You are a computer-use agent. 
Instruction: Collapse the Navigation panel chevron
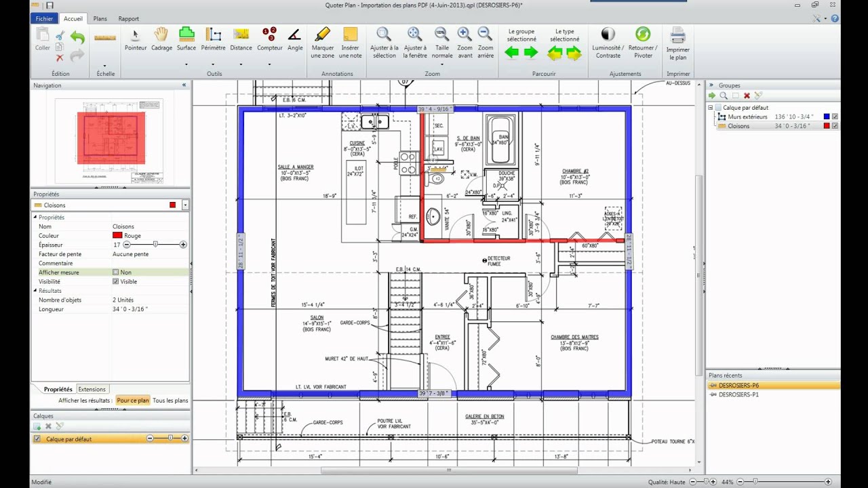pyautogui.click(x=184, y=85)
